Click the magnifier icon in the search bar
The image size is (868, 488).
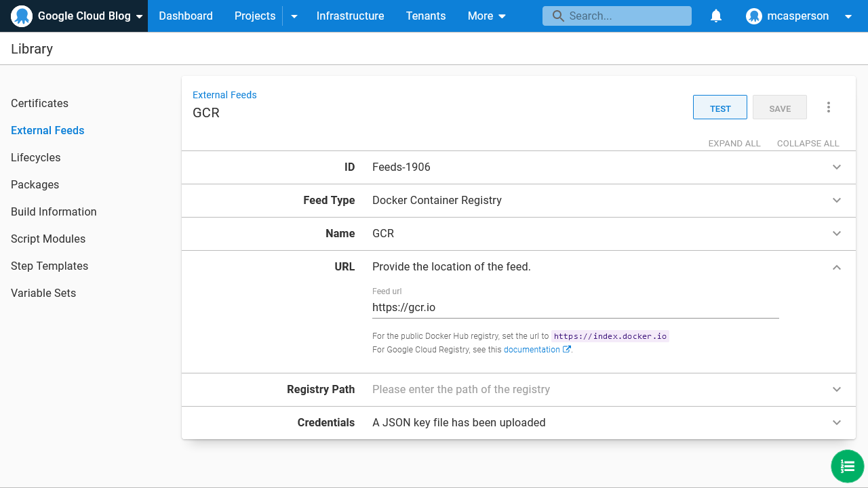(x=556, y=16)
